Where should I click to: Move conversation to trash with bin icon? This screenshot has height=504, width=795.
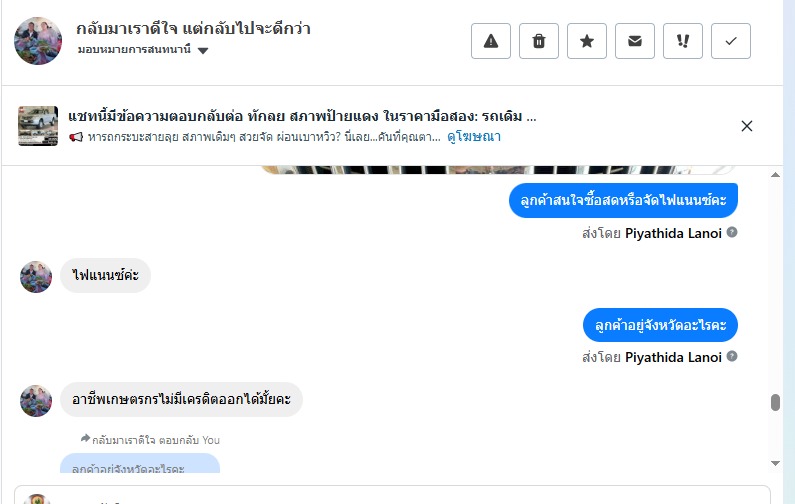[539, 41]
